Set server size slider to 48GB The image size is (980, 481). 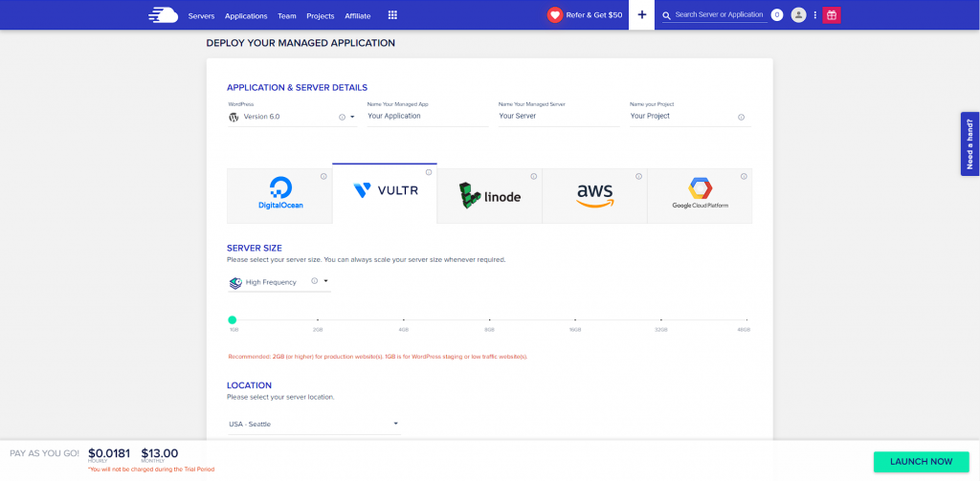point(746,319)
